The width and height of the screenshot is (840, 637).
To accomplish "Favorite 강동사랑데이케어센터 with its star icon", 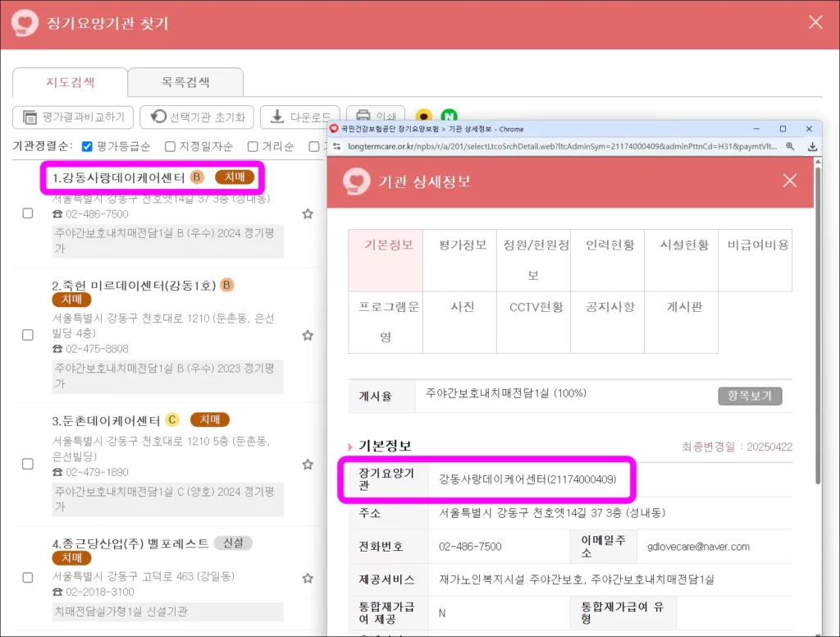I will tap(308, 214).
